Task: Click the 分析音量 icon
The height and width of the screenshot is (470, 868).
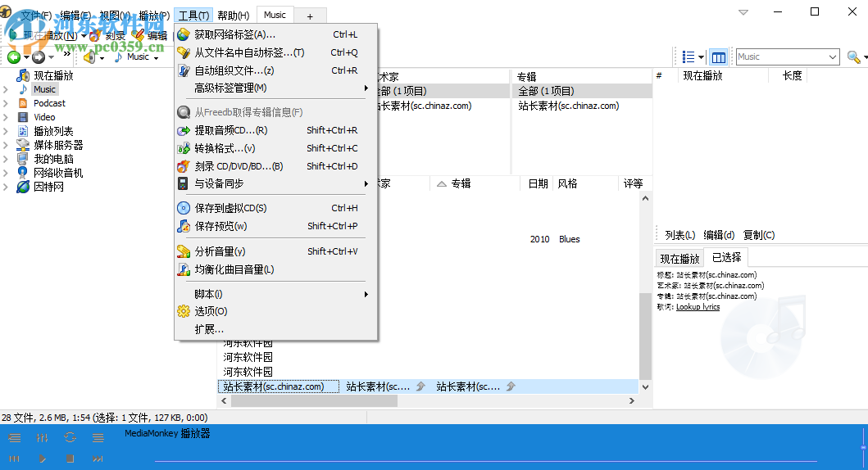Action: (x=184, y=251)
